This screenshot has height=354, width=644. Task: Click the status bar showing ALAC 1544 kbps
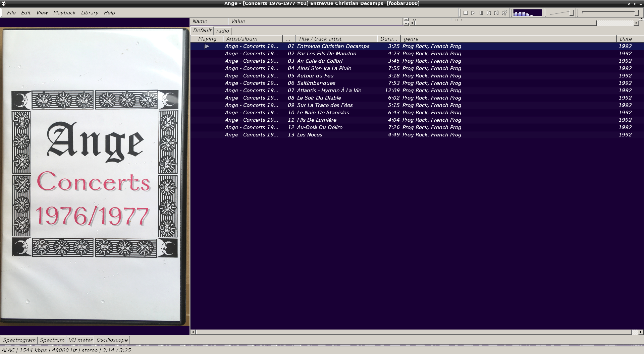point(66,350)
